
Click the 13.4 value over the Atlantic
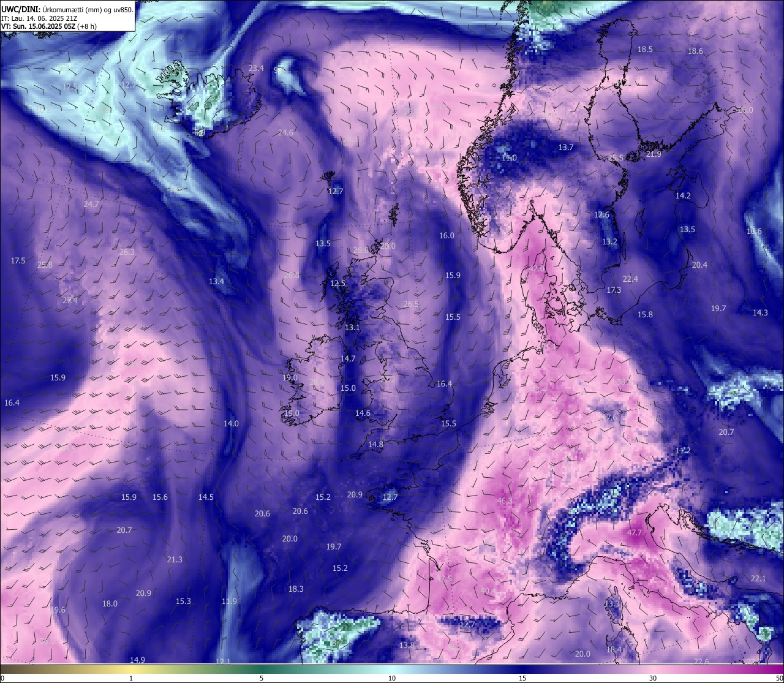[x=216, y=281]
